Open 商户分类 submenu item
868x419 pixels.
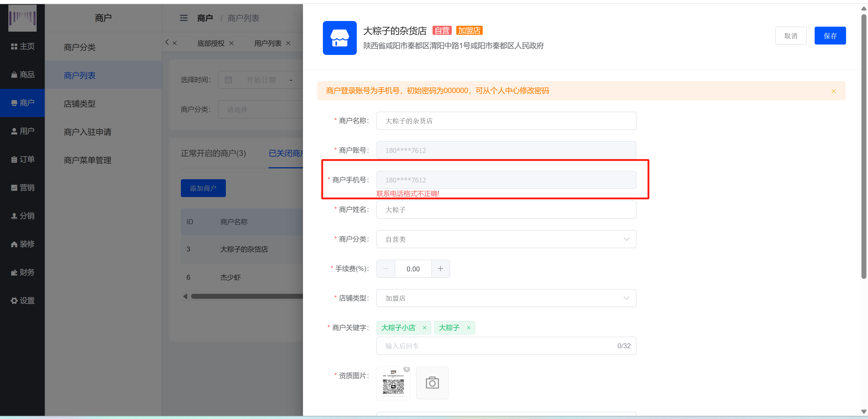[x=103, y=47]
